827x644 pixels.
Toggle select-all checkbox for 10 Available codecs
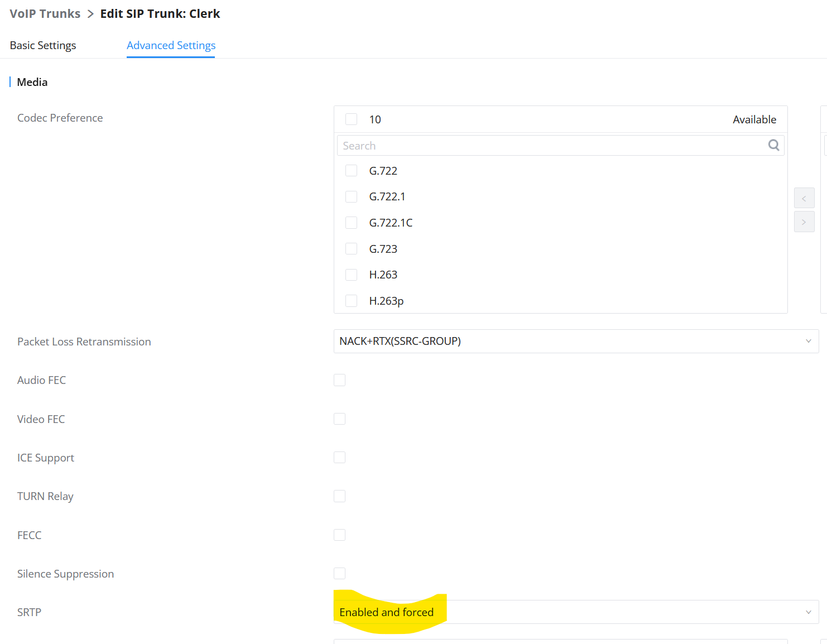[x=351, y=119]
